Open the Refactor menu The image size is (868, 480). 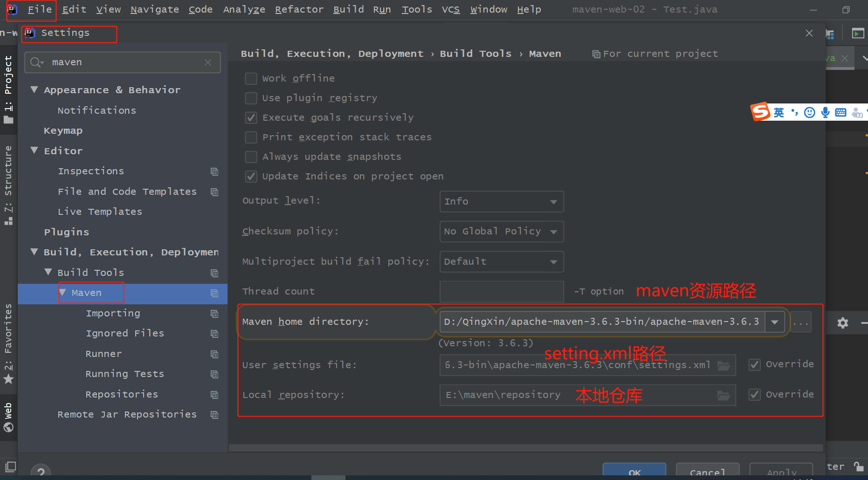pyautogui.click(x=299, y=9)
